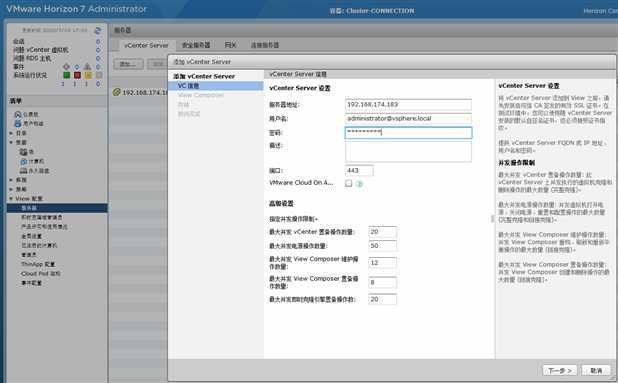This screenshot has width=618, height=383.
Task: Open the Security Servers tab
Action: pos(196,45)
